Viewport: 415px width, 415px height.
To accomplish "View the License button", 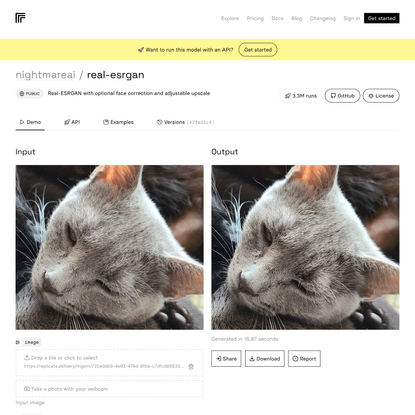I will tap(381, 96).
